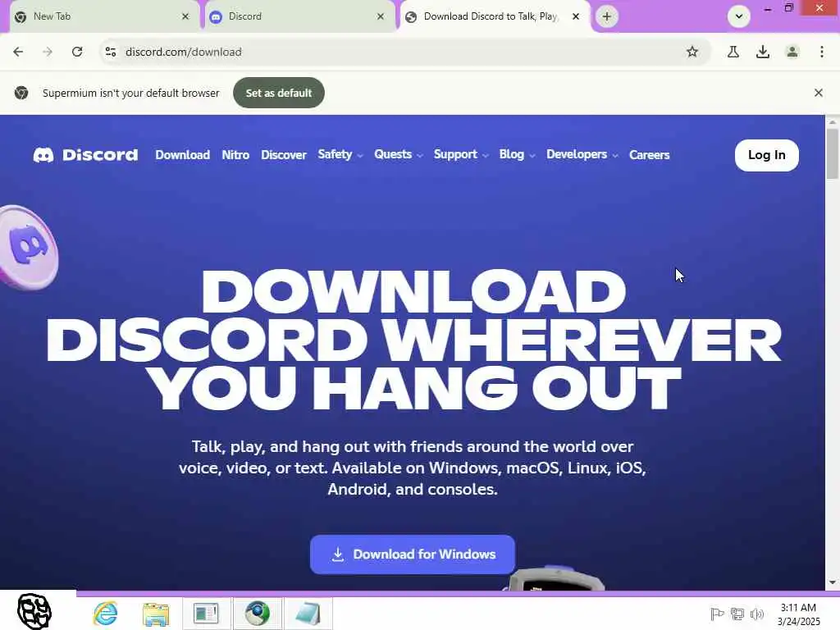Viewport: 840px width, 630px height.
Task: Click the Log In button
Action: click(767, 155)
